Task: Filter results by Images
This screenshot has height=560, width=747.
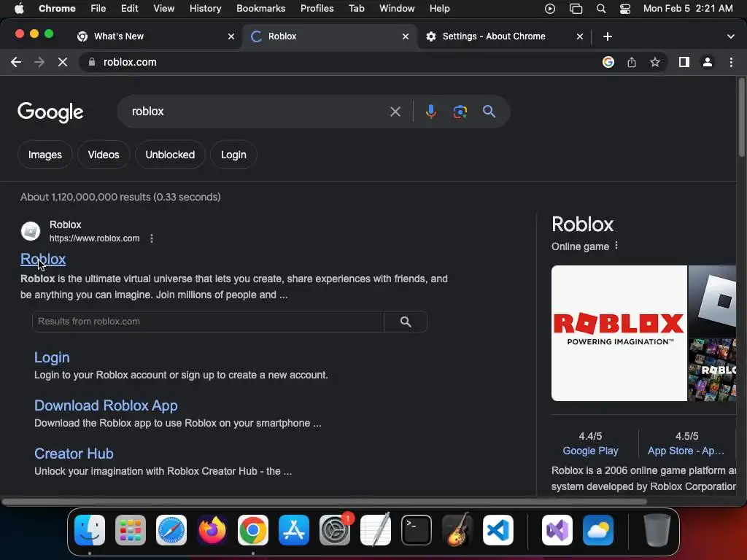Action: point(44,155)
